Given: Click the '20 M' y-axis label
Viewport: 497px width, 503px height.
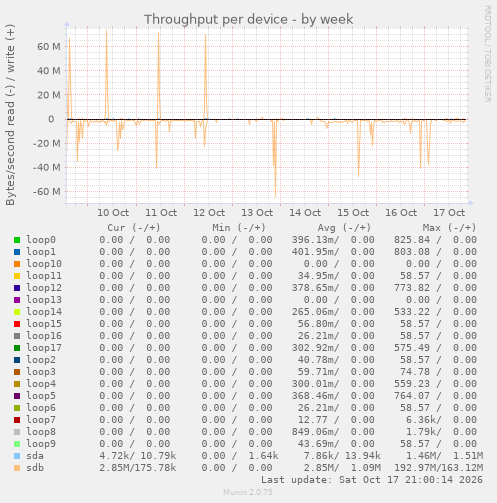Looking at the screenshot, I should point(49,95).
